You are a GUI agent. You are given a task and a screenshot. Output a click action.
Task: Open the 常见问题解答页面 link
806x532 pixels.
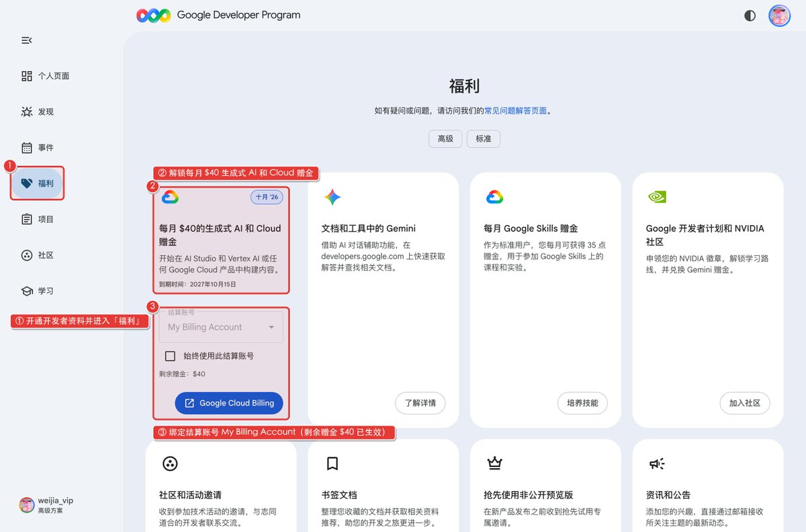[x=516, y=111]
